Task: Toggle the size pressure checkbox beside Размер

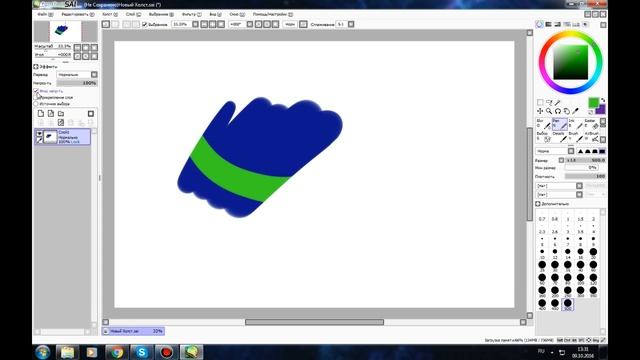Action: [561, 160]
